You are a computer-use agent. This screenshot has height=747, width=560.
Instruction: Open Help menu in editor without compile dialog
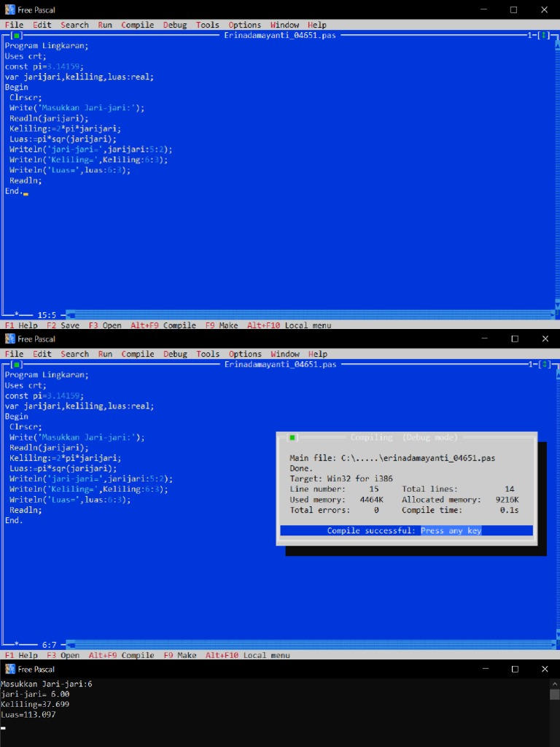[x=317, y=25]
